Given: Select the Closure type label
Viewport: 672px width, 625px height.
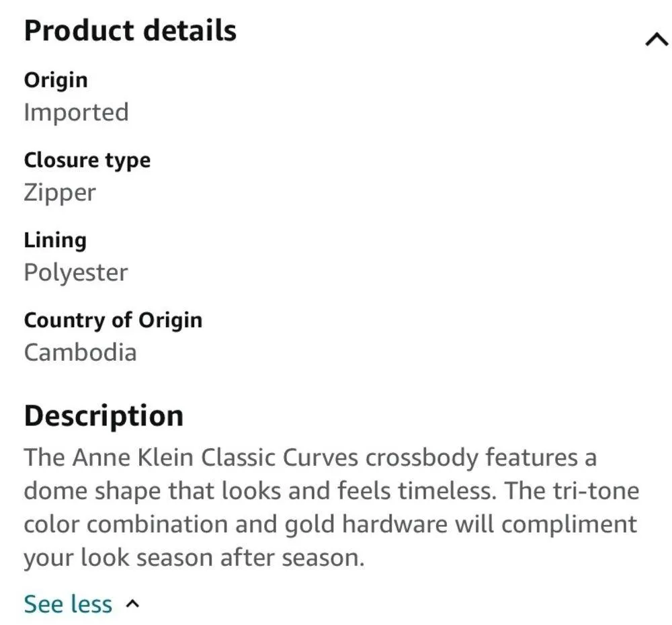Looking at the screenshot, I should pyautogui.click(x=87, y=160).
